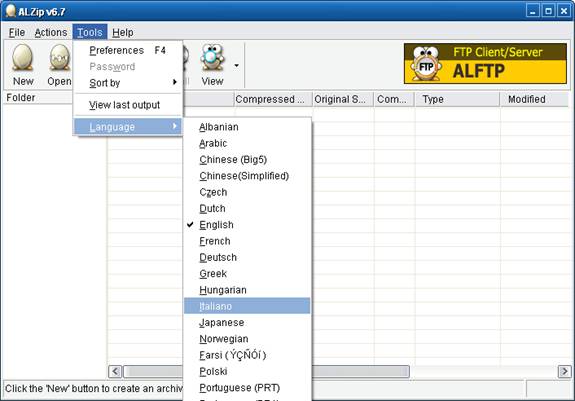Image resolution: width=575 pixels, height=401 pixels.
Task: Select Portuguese (PRT) language
Action: (247, 388)
